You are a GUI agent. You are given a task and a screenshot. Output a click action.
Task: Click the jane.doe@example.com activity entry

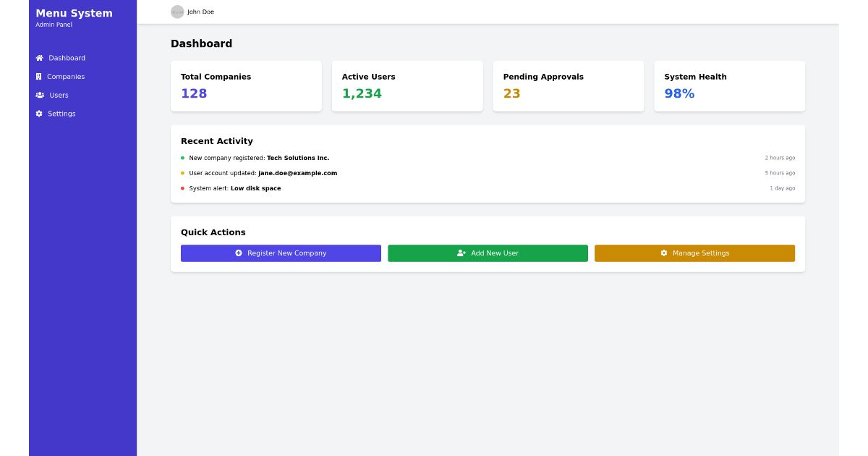click(x=297, y=173)
